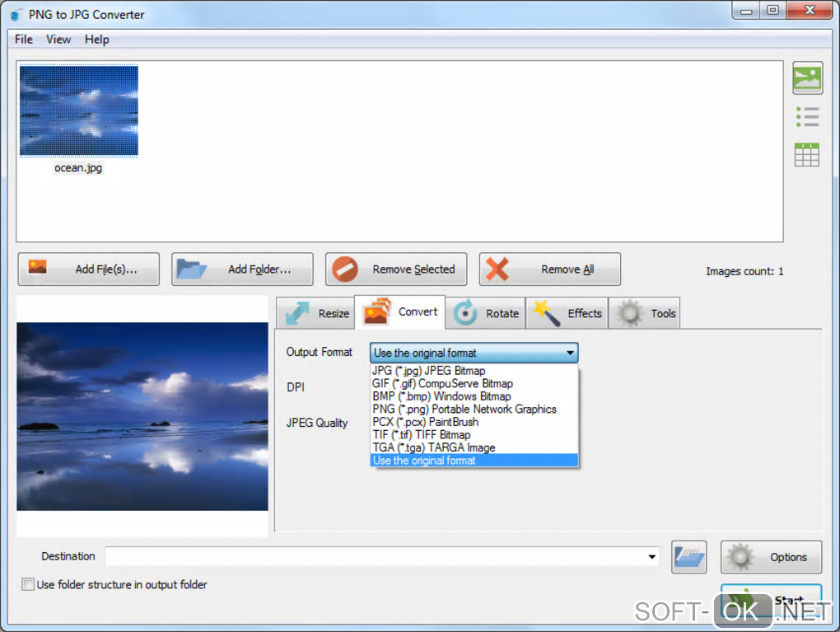
Task: Switch to thumbnail view icon
Action: 807,78
